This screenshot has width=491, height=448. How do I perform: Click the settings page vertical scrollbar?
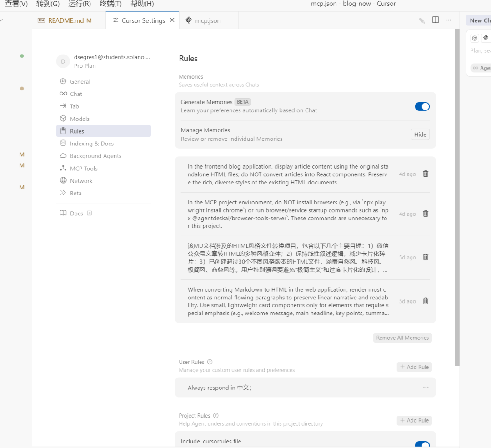point(457,197)
